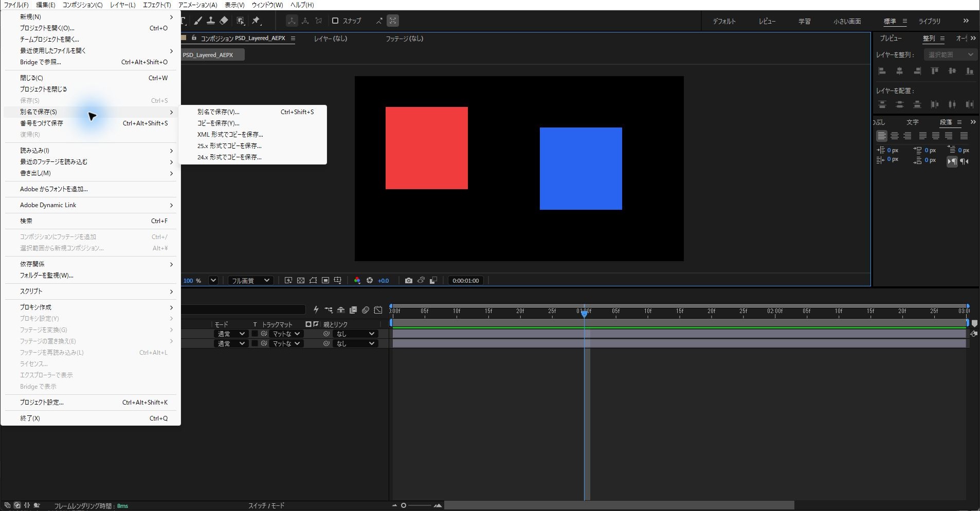Open the 書き出し(M) submenu
This screenshot has width=980, height=511.
pos(90,173)
